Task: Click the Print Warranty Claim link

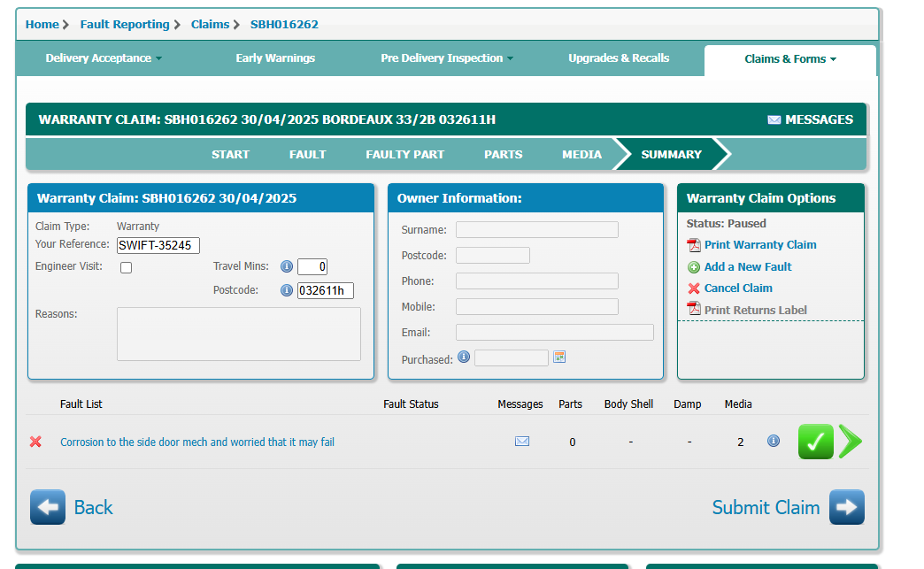Action: click(x=759, y=245)
